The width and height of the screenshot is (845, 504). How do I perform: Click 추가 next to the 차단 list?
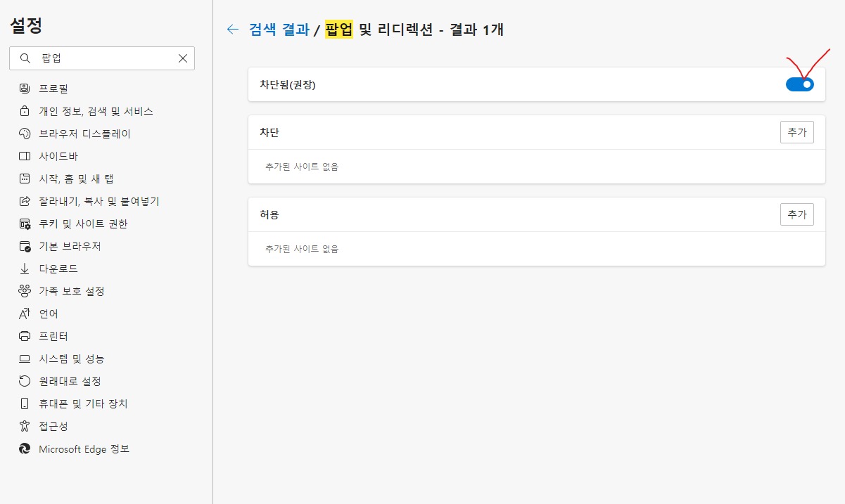tap(796, 131)
